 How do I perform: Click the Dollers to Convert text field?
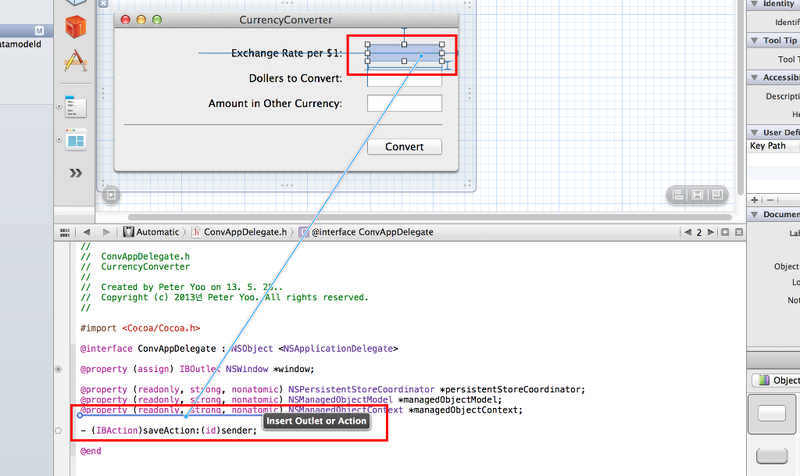(x=405, y=79)
